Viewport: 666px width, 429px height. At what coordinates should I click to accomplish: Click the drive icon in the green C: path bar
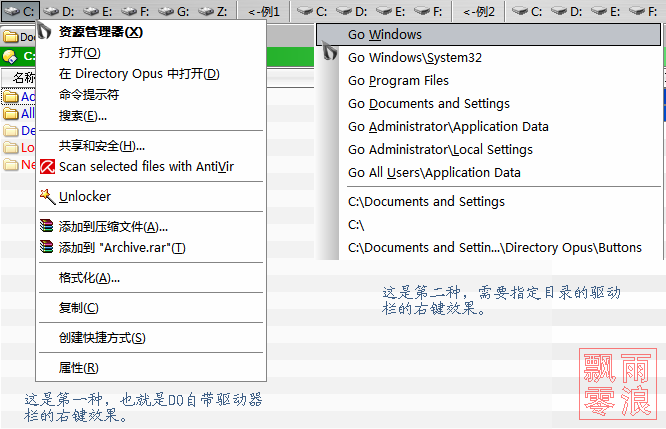click(9, 56)
